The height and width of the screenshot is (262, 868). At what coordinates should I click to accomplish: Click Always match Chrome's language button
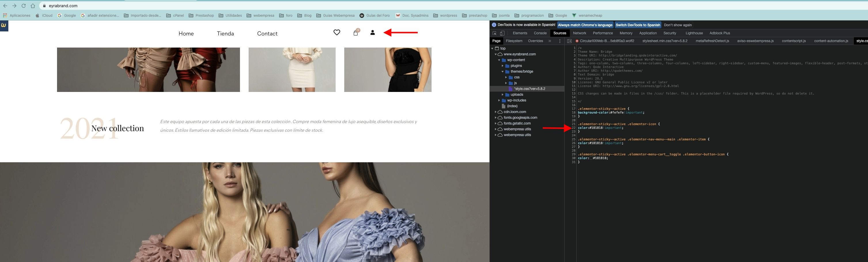click(x=585, y=25)
